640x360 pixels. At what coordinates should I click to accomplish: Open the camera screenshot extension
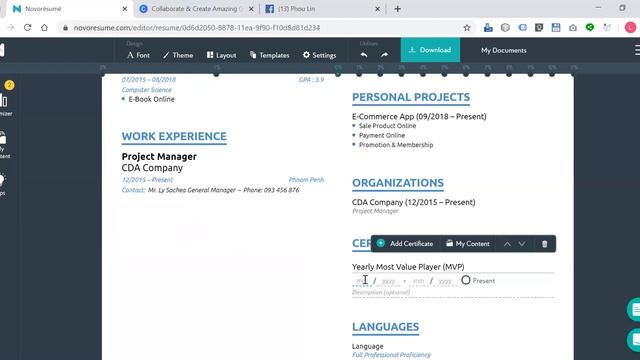tap(573, 28)
